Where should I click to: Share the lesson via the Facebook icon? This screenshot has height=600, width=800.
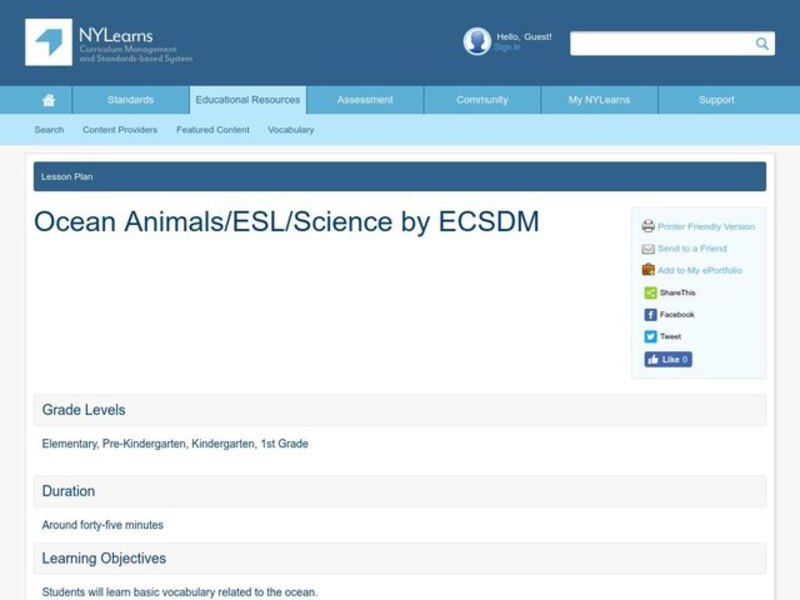pos(648,313)
